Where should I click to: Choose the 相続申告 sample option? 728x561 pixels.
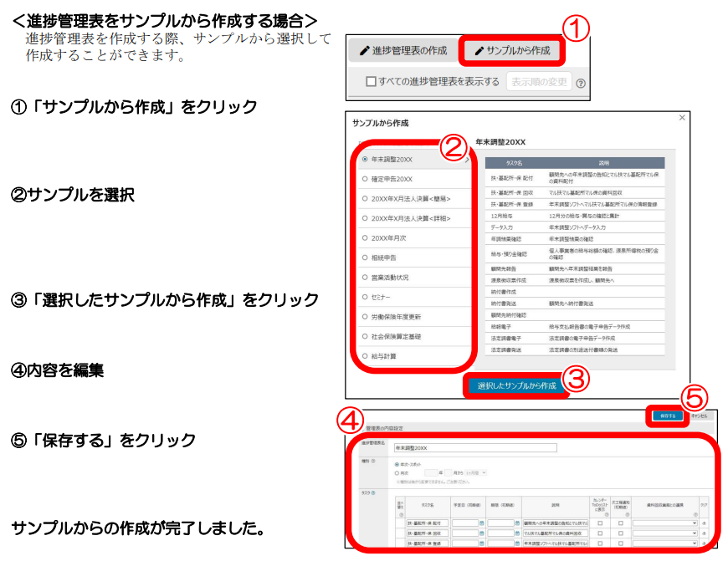(x=365, y=258)
